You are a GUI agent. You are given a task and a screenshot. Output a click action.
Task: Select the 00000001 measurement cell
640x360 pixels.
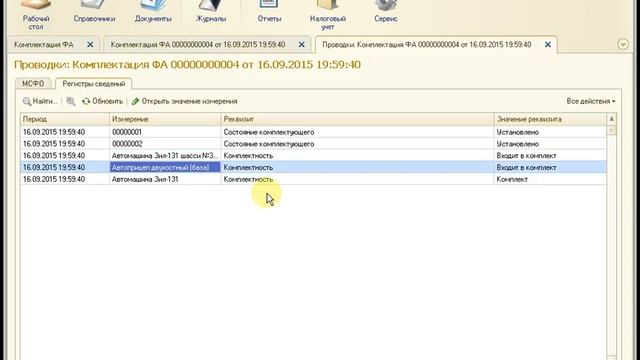tap(165, 132)
